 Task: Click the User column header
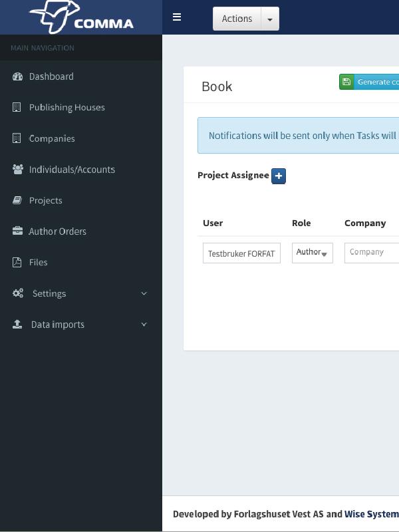pyautogui.click(x=213, y=223)
